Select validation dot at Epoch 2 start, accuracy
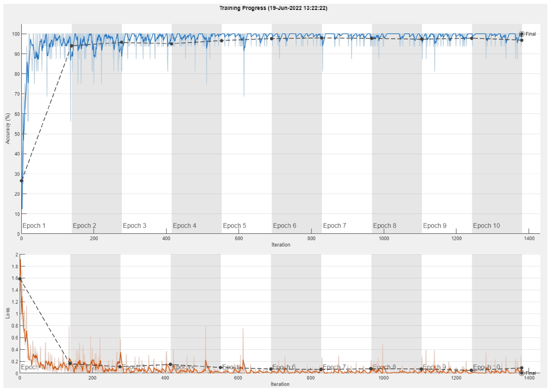551x392 pixels. 71,46
